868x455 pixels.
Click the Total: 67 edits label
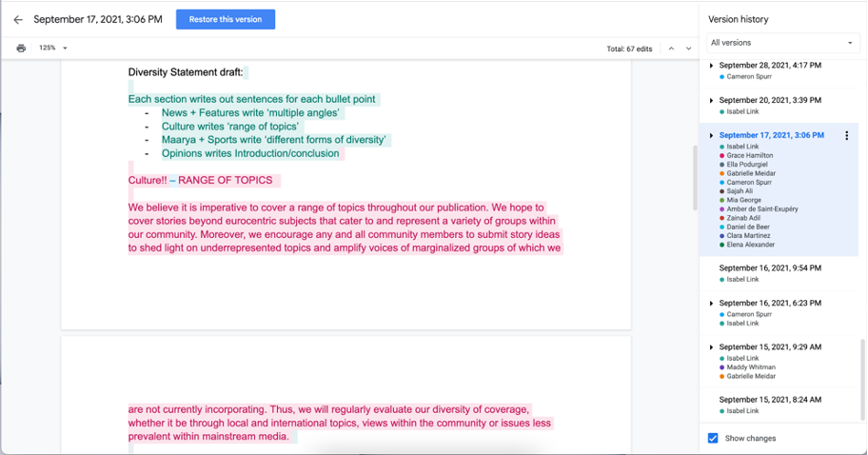pyautogui.click(x=629, y=49)
